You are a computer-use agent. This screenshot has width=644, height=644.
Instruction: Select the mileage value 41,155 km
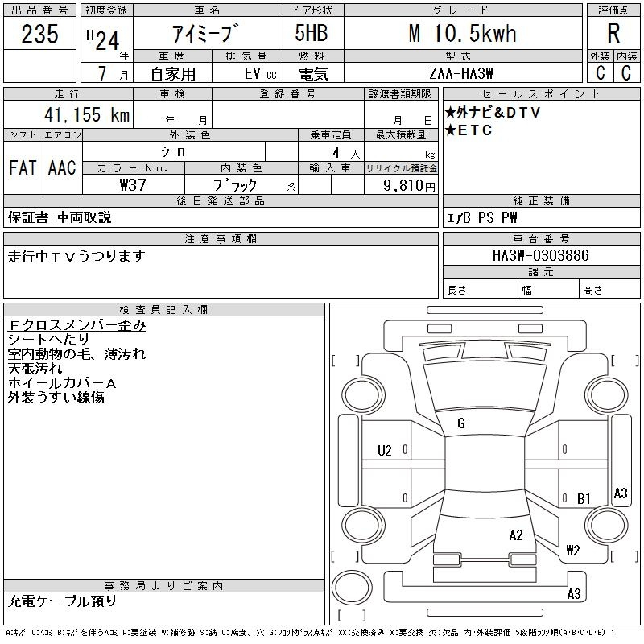click(84, 115)
